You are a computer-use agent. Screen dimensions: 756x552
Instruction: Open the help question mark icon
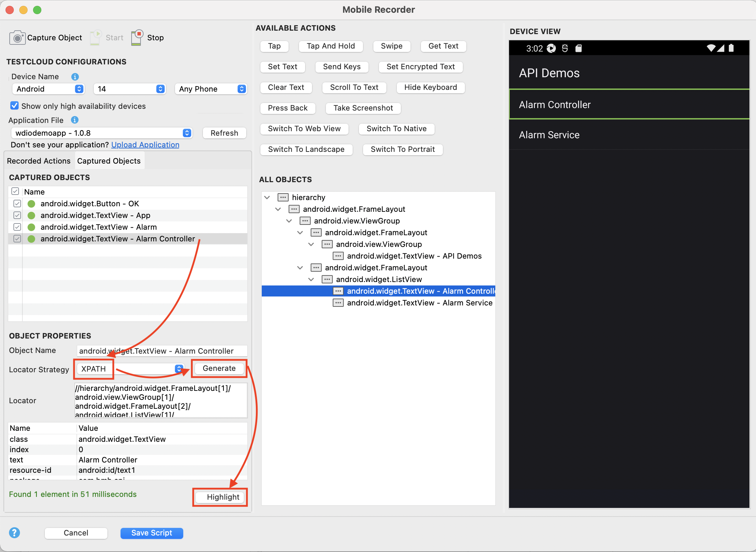click(x=14, y=533)
